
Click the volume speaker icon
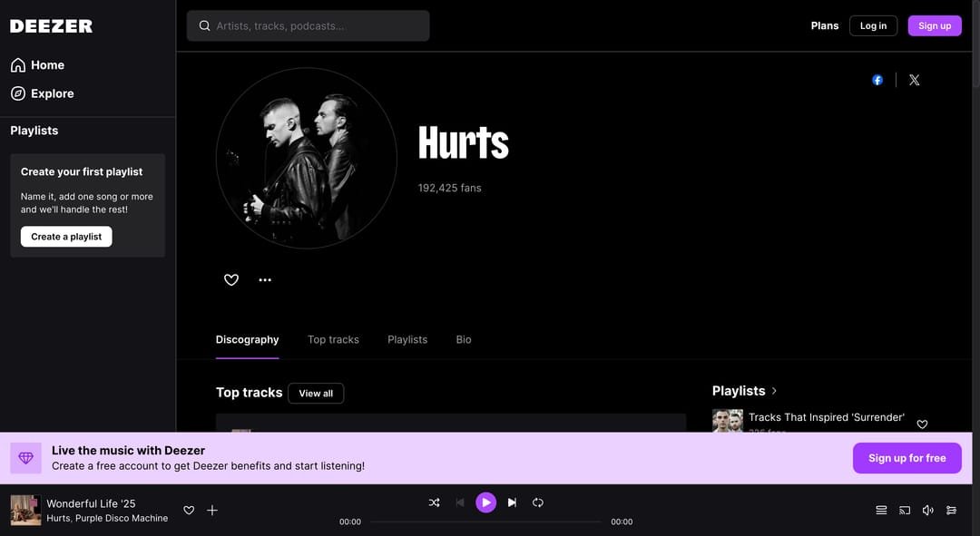pos(928,511)
